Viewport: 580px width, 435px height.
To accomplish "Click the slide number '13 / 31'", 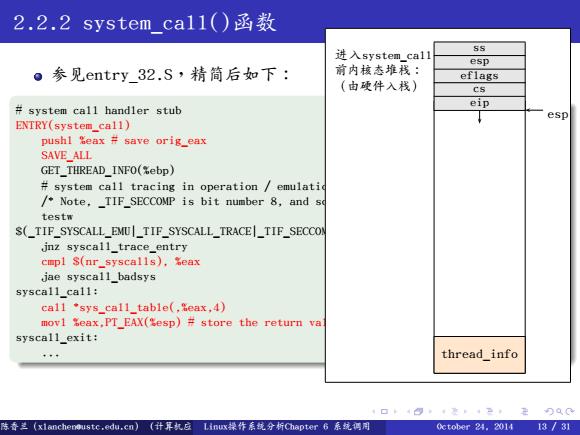I will [554, 426].
